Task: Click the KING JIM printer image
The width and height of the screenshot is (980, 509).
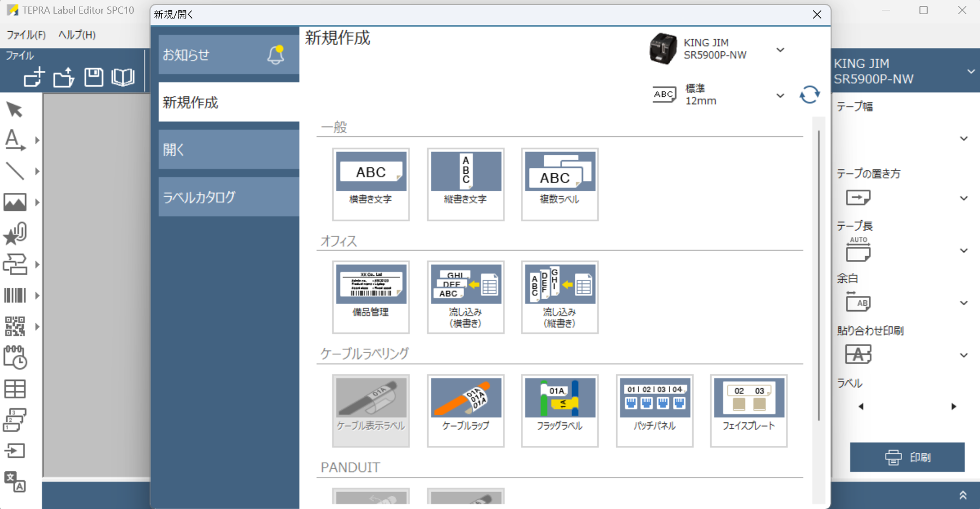Action: point(663,49)
